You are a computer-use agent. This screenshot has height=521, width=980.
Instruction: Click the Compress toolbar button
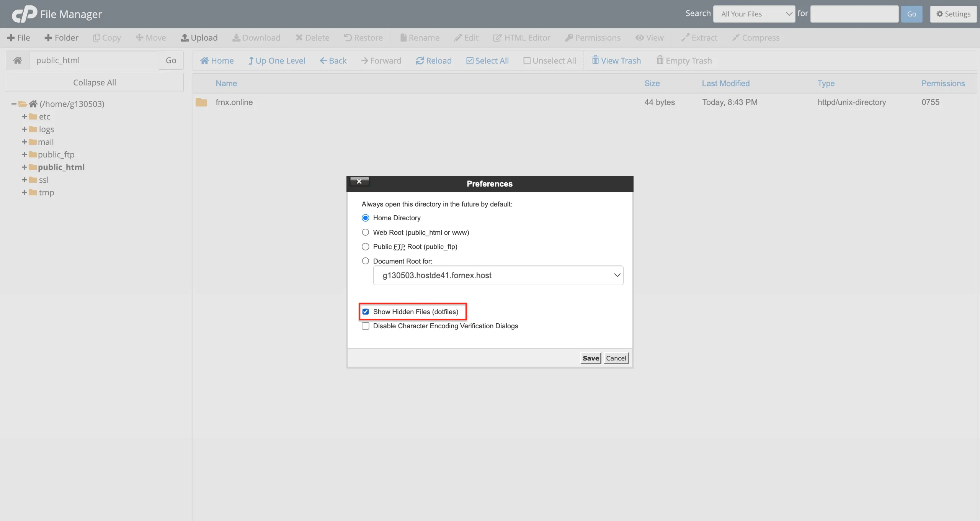756,38
